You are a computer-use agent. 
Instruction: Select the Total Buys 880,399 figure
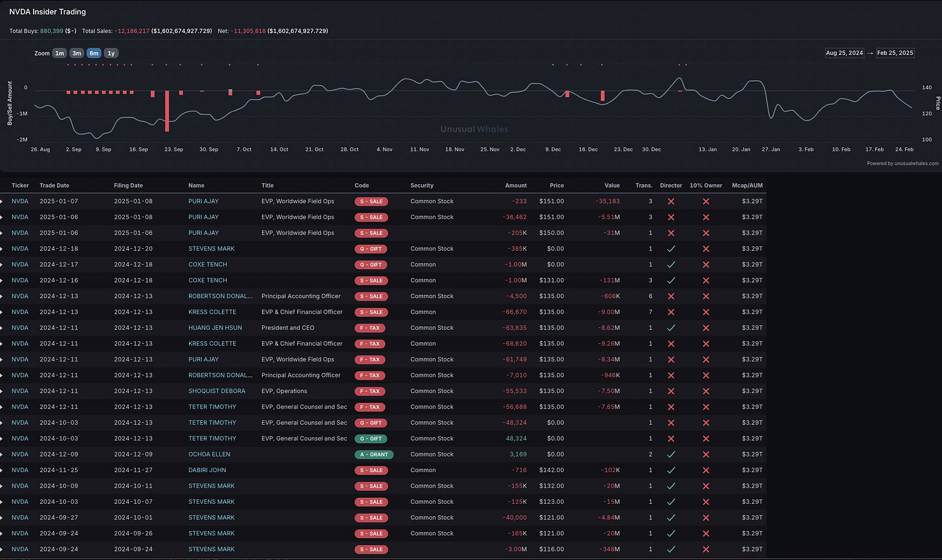[52, 30]
